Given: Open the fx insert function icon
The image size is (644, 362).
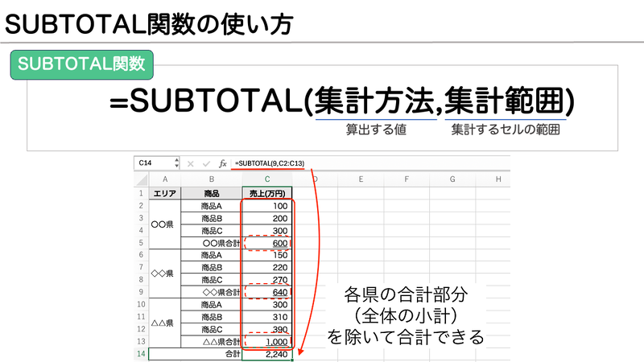Looking at the screenshot, I should click(x=223, y=164).
